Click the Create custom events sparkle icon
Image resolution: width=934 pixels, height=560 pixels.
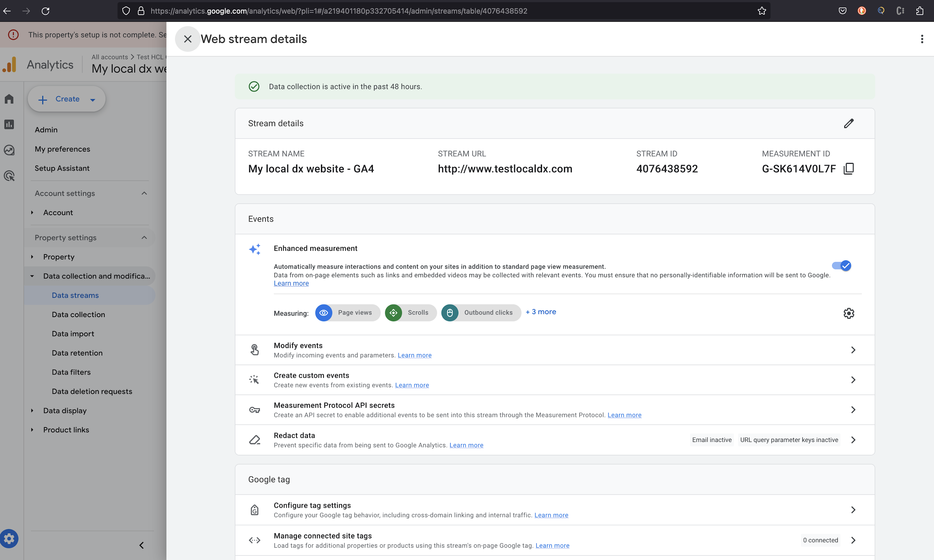click(x=253, y=380)
